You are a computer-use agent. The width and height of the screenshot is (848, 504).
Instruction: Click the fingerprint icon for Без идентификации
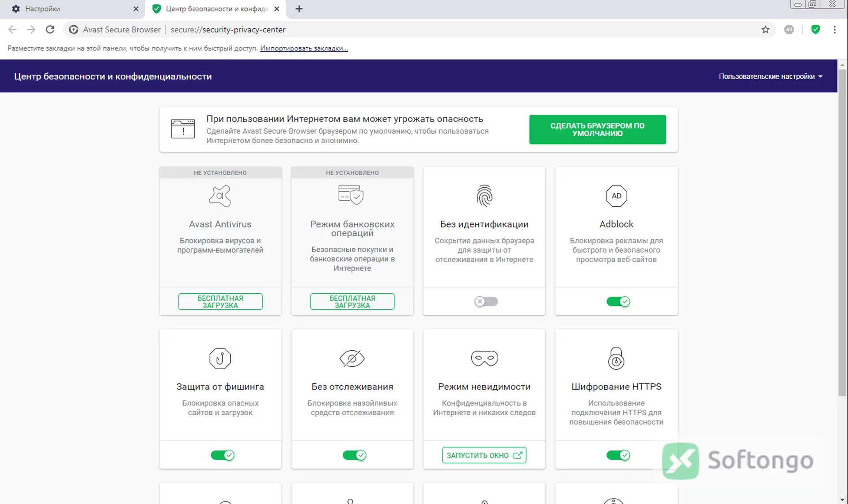point(485,196)
